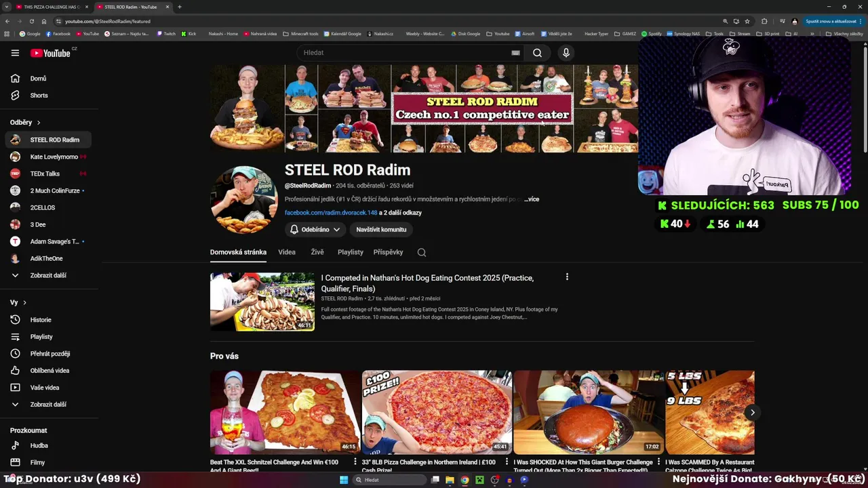Expand the Odběry section header

click(25, 123)
